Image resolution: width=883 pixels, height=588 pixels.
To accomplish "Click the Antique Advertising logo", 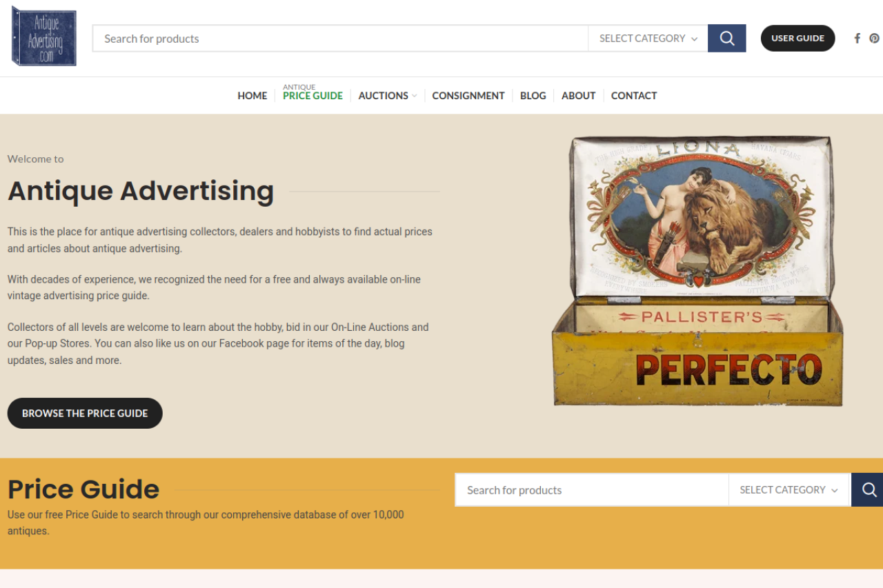I will 44,37.
